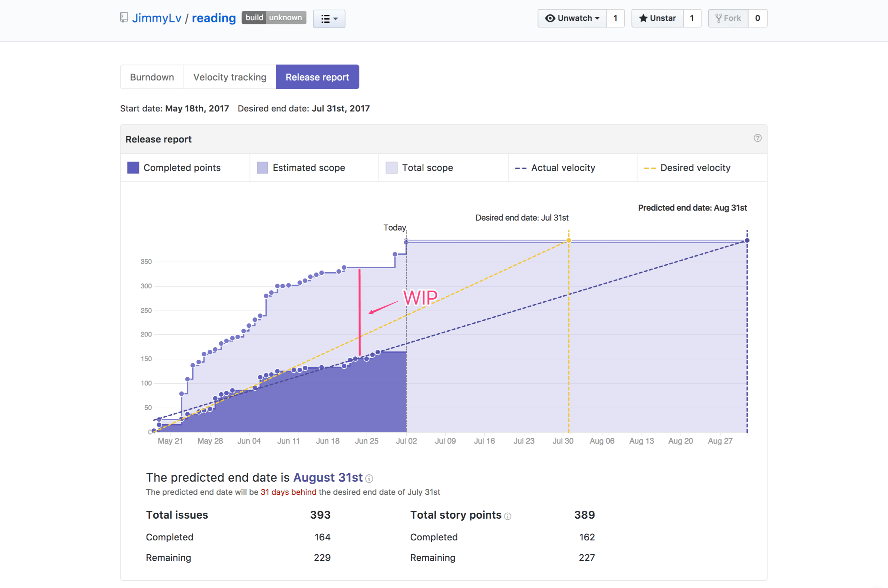
Task: Click the desired end date chart marker
Action: 568,240
